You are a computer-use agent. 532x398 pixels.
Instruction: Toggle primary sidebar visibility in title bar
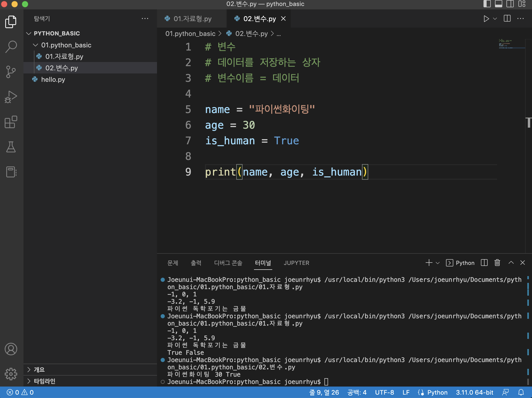point(487,4)
